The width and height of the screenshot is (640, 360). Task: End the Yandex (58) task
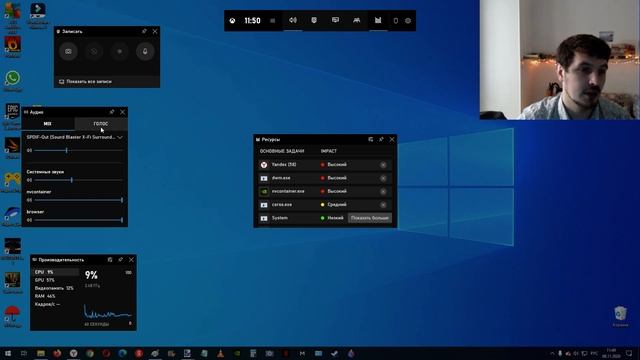click(x=383, y=165)
